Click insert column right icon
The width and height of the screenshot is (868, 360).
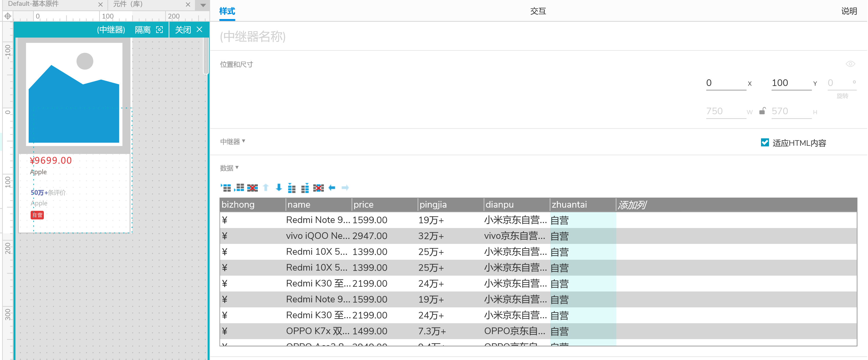(305, 188)
